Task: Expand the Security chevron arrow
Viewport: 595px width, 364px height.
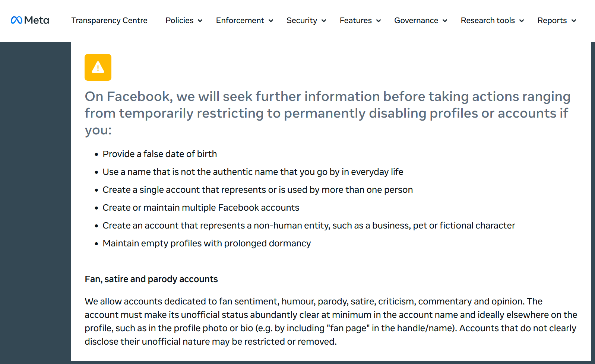Action: coord(324,21)
